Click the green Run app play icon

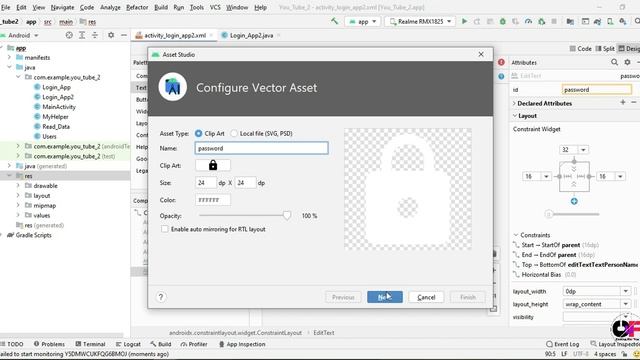coord(464,21)
